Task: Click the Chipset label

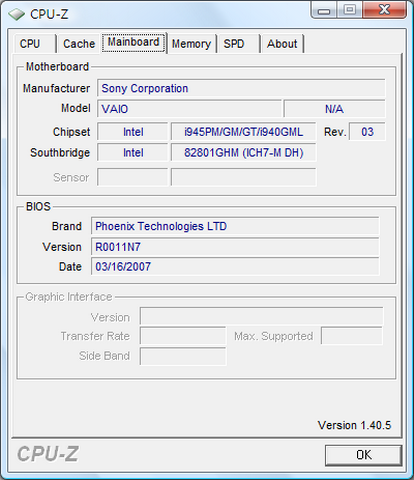Action: pos(71,132)
